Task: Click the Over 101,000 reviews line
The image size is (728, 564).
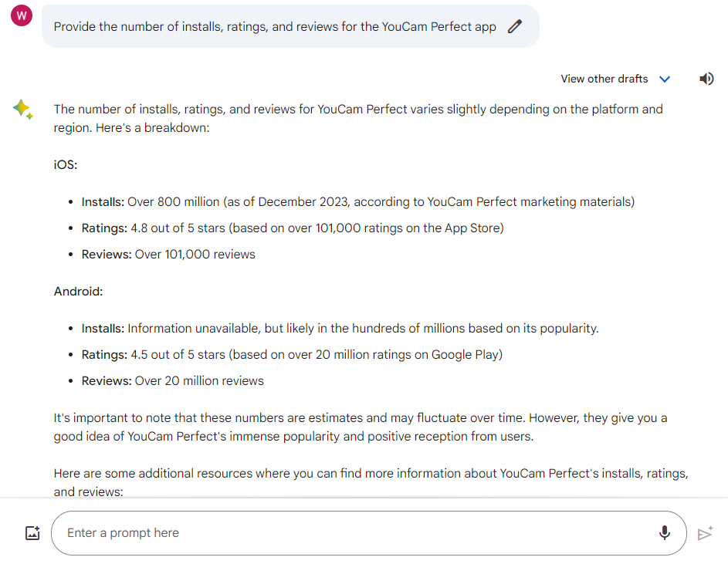Action: coord(168,255)
